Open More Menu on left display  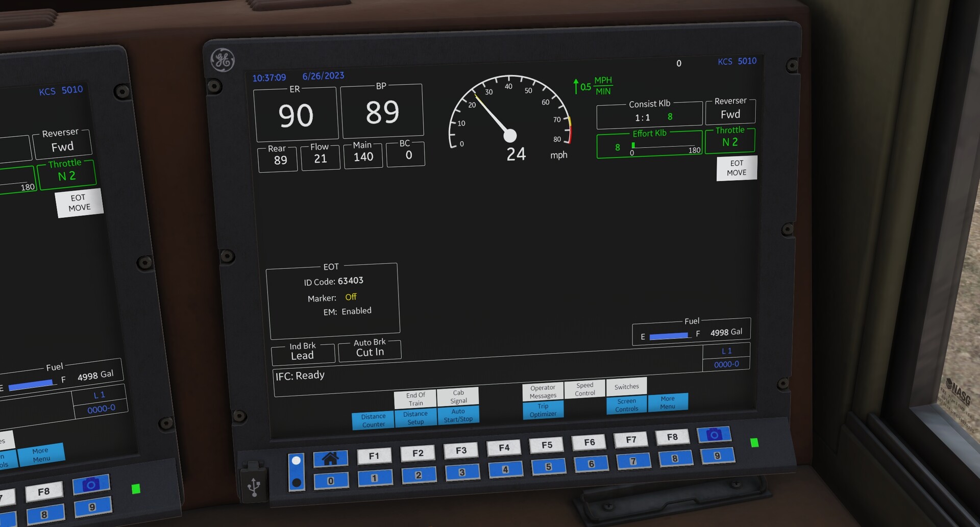tap(41, 454)
